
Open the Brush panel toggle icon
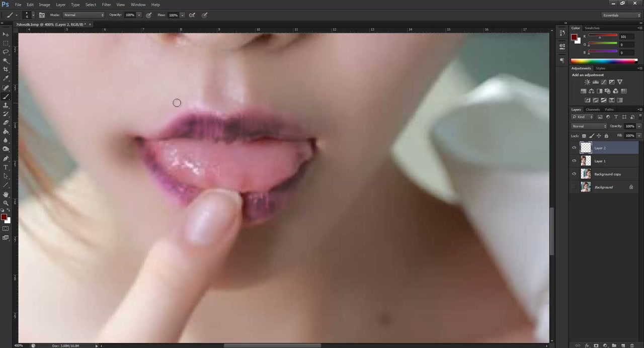(x=42, y=15)
